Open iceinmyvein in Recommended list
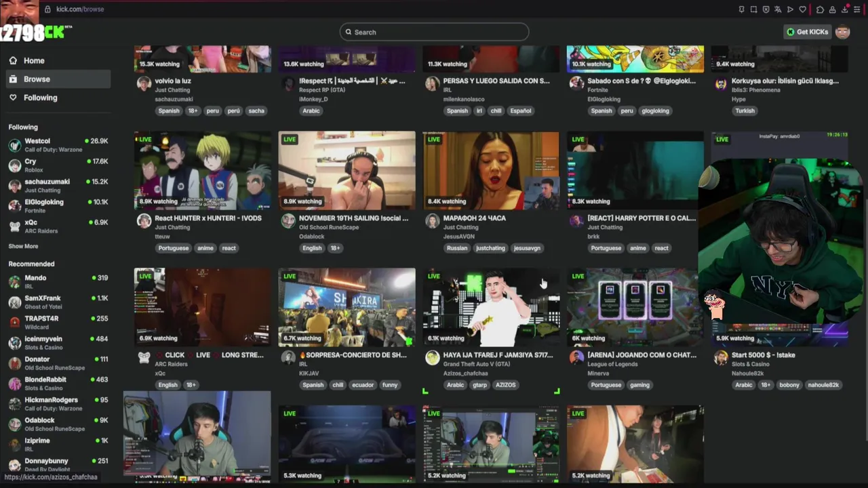Image resolution: width=868 pixels, height=488 pixels. [x=58, y=343]
